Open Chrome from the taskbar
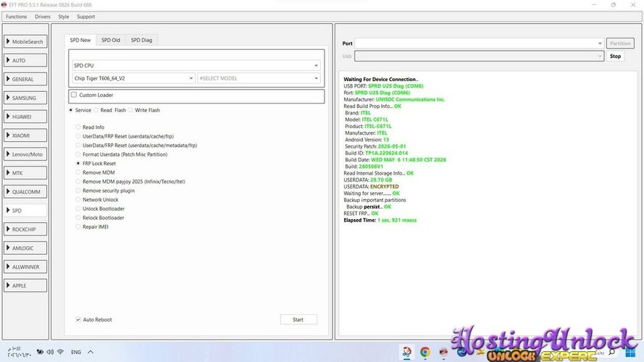Viewport: 644px width, 362px height. coord(425,352)
